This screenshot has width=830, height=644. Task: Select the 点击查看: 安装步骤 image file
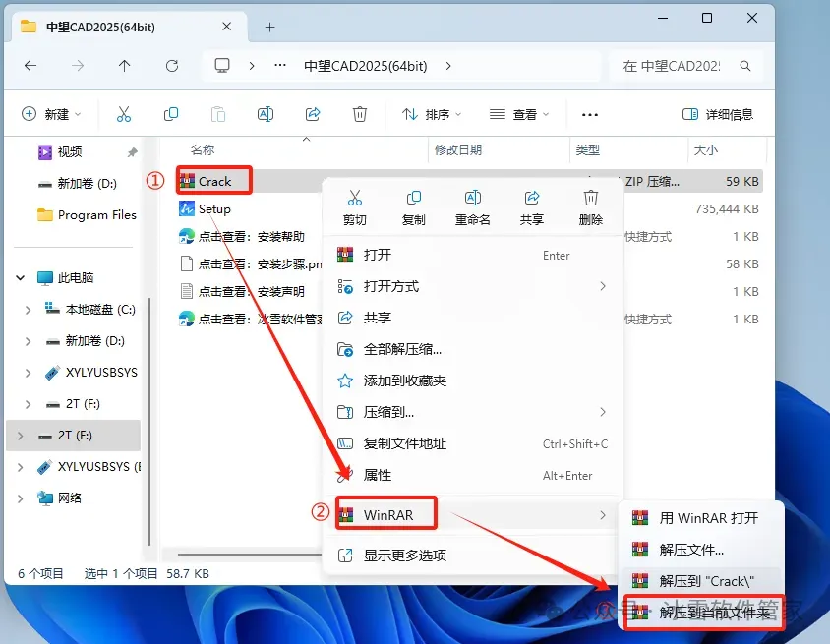250,264
